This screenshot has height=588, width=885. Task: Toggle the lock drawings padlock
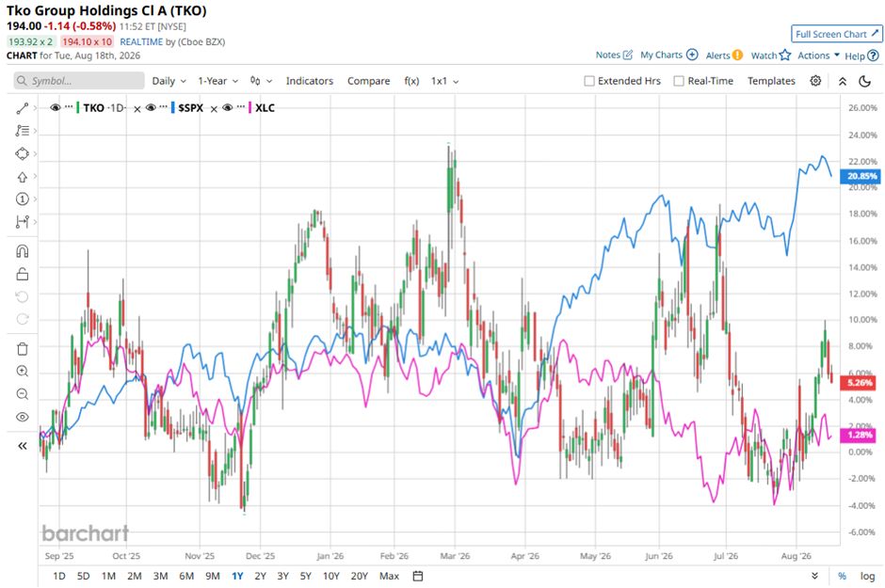pyautogui.click(x=22, y=274)
